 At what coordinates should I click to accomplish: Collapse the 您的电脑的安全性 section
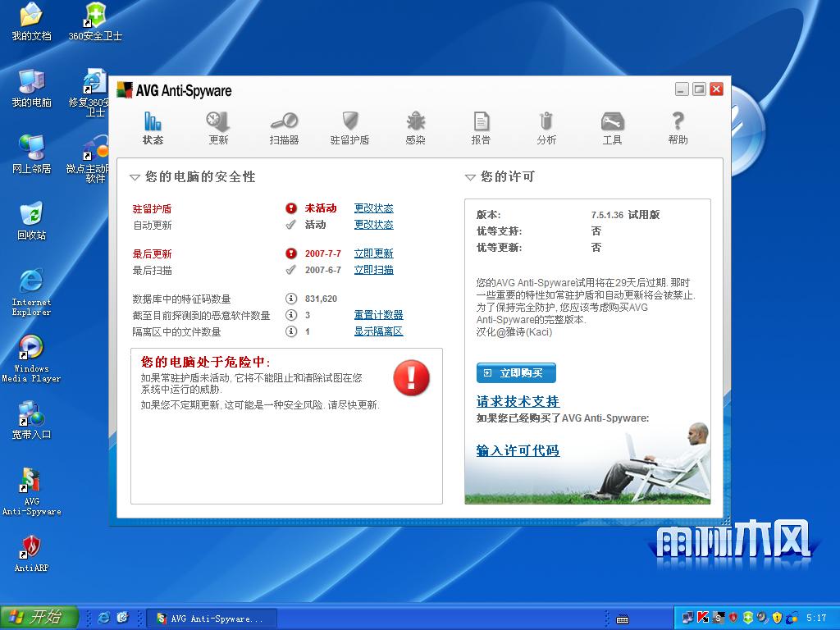point(135,177)
